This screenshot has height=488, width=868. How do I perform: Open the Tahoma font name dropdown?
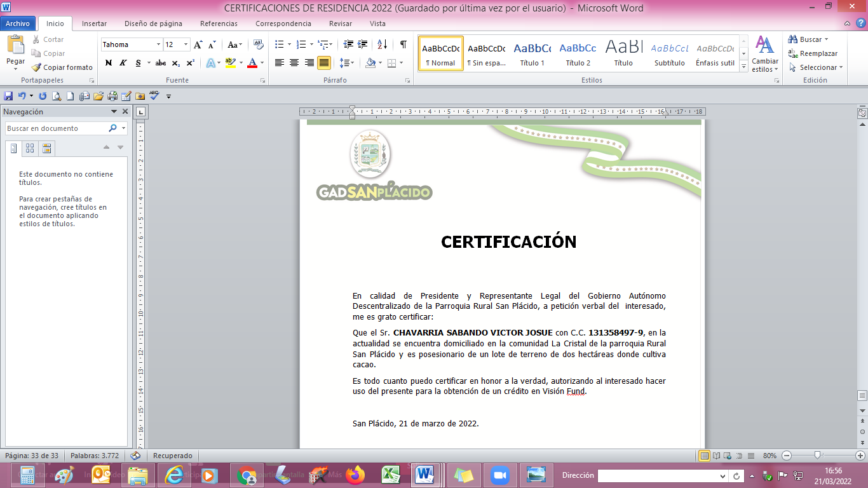(x=158, y=44)
